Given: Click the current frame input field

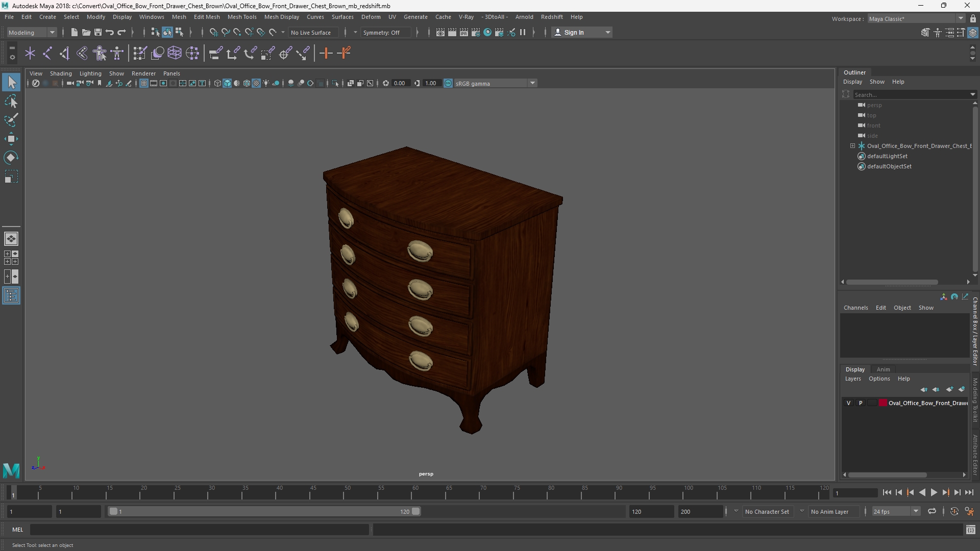Looking at the screenshot, I should [855, 493].
